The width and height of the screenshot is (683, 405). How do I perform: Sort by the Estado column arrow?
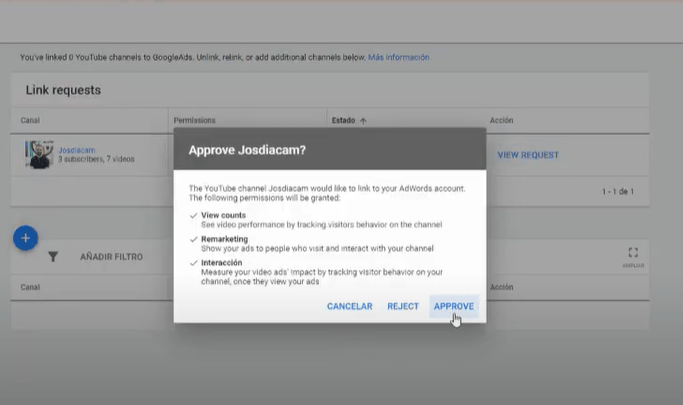pos(363,121)
